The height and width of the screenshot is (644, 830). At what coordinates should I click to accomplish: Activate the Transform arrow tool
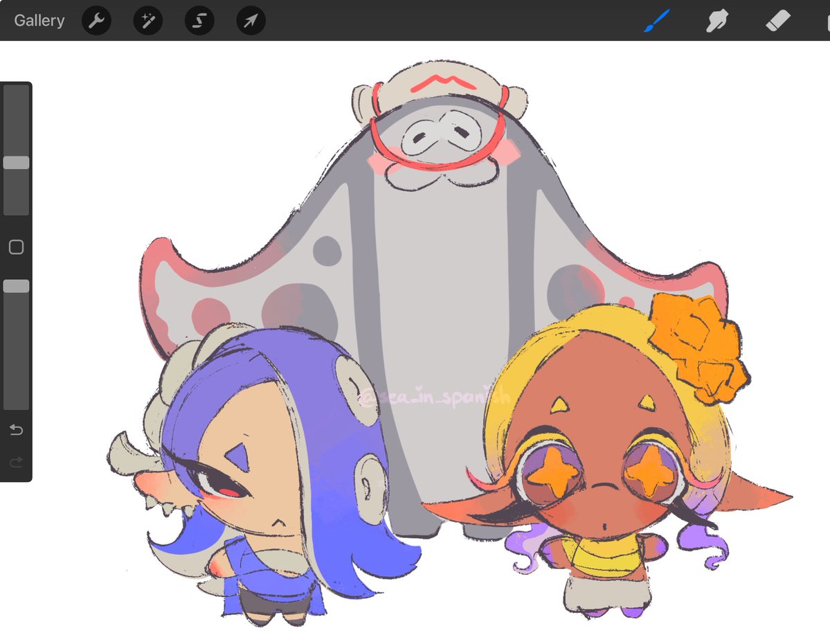251,21
